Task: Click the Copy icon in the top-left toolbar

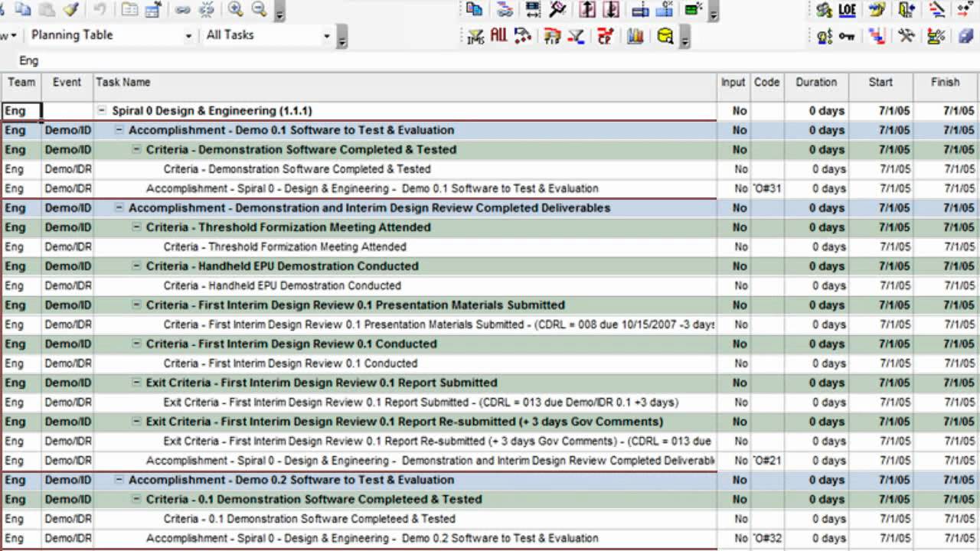Action: click(x=23, y=9)
